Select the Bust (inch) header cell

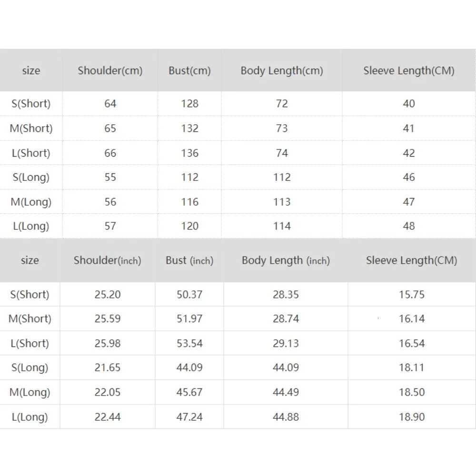pyautogui.click(x=189, y=260)
